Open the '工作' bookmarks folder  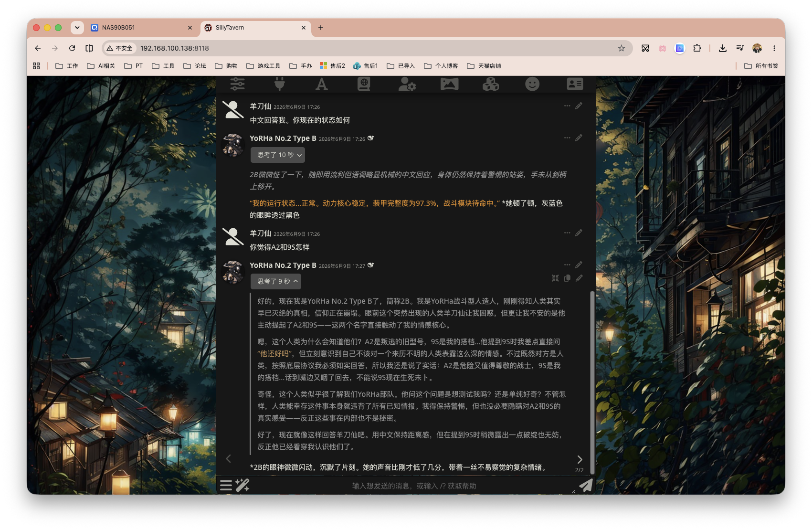click(x=67, y=66)
